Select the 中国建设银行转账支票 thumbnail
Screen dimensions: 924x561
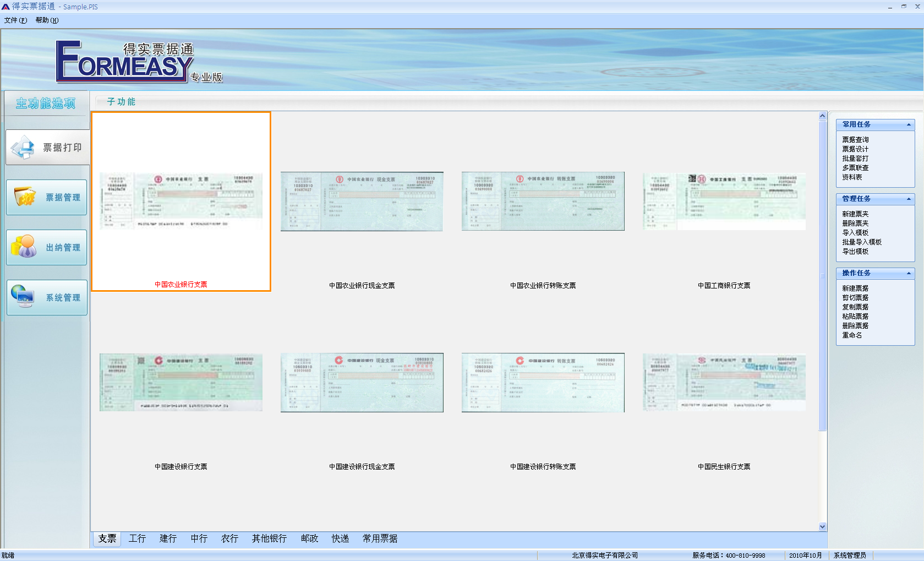click(543, 383)
